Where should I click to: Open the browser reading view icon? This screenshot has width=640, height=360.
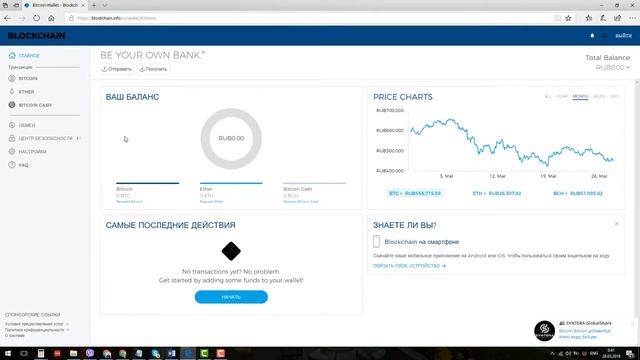click(x=558, y=18)
